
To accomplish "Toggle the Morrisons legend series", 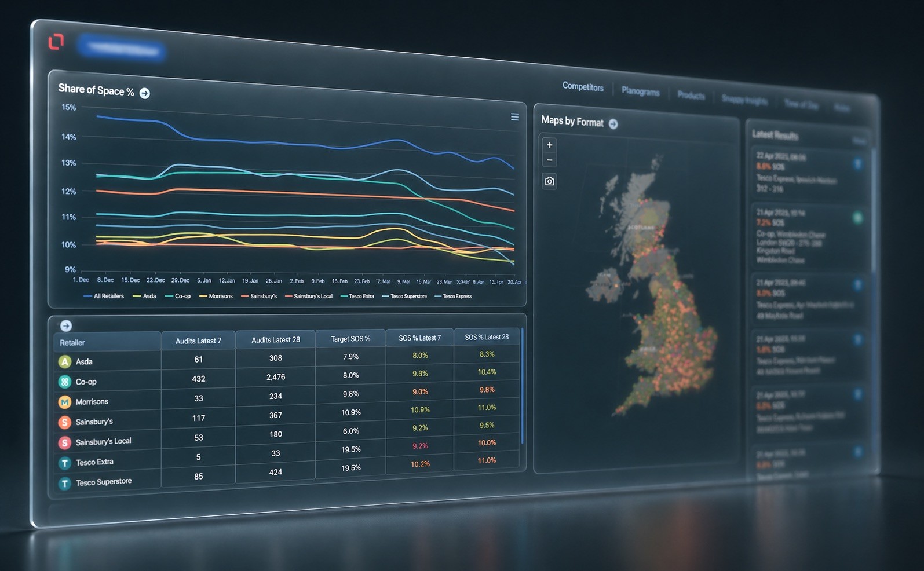I will coord(216,296).
